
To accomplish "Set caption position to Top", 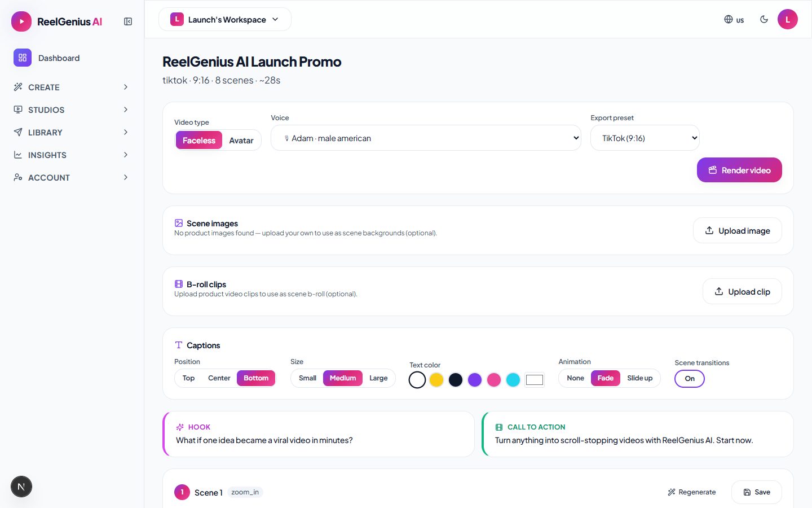I will tap(188, 378).
